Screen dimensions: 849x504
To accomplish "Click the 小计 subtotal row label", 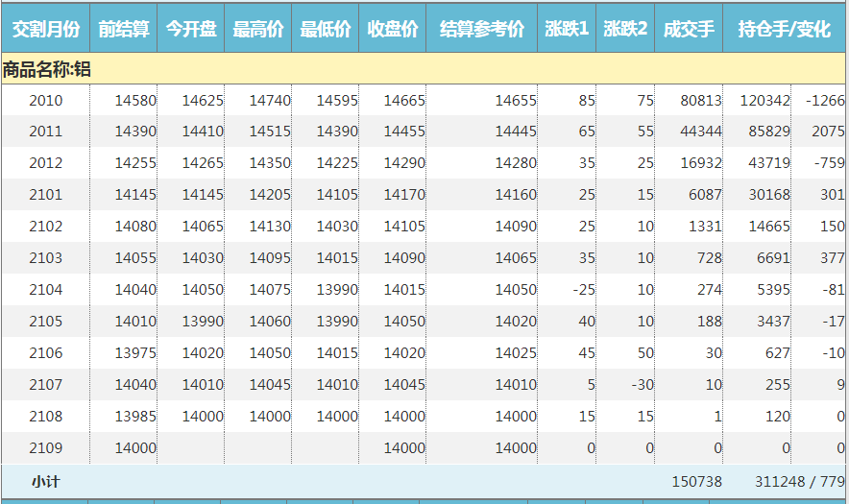I will (x=45, y=481).
